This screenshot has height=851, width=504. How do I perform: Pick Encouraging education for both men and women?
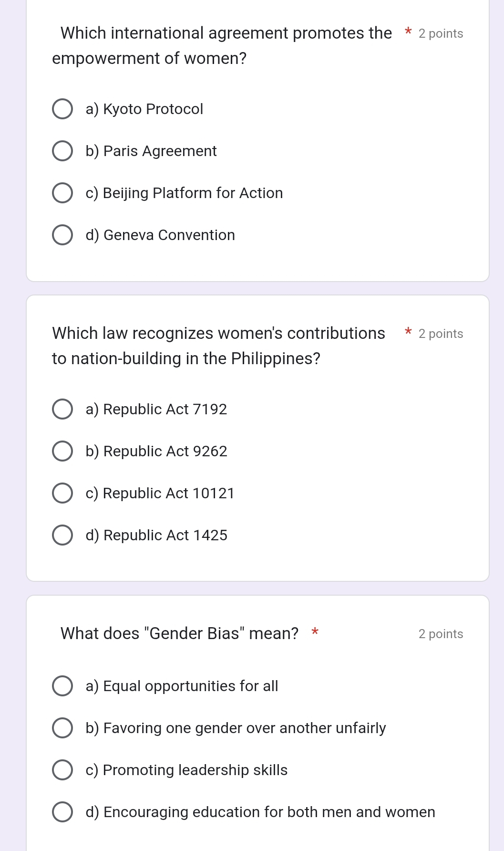click(x=62, y=812)
